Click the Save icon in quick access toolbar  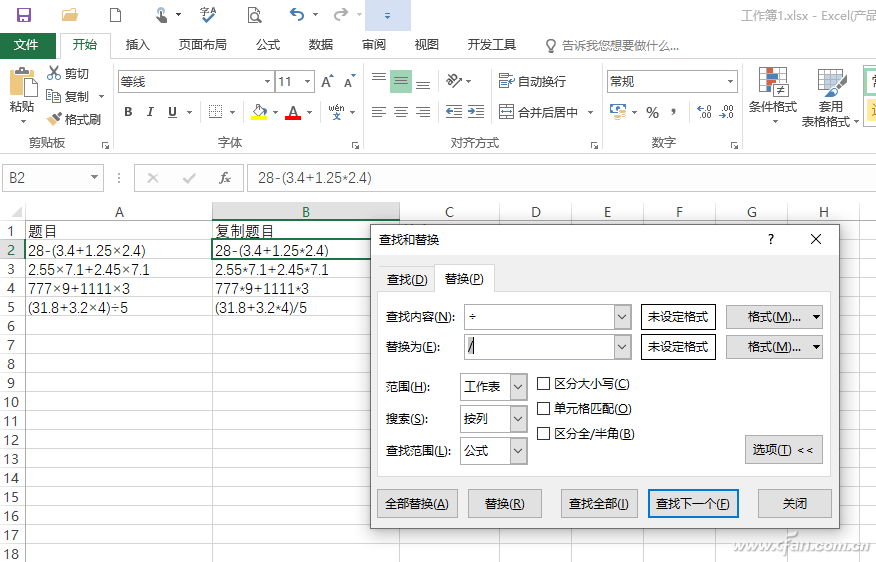pyautogui.click(x=23, y=15)
